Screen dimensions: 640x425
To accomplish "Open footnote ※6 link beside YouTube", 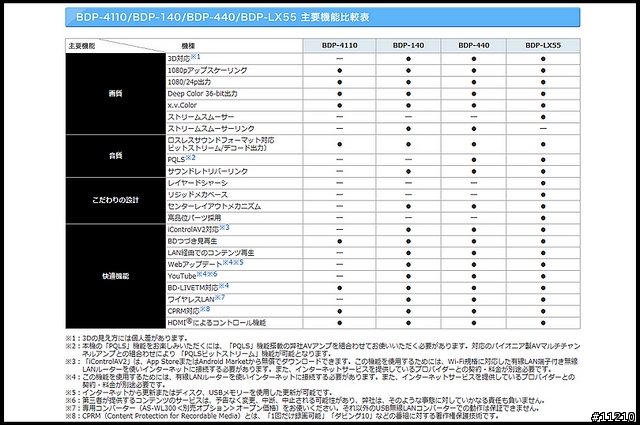I will 212,274.
